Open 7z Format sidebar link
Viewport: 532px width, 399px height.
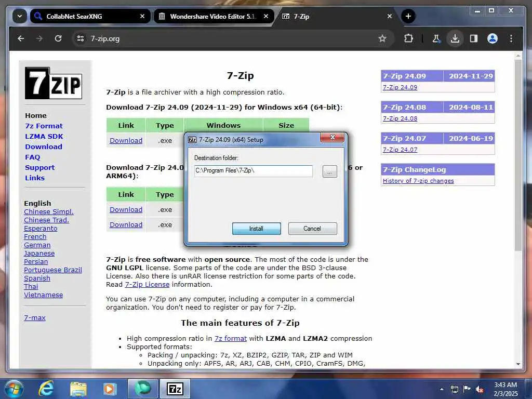44,126
